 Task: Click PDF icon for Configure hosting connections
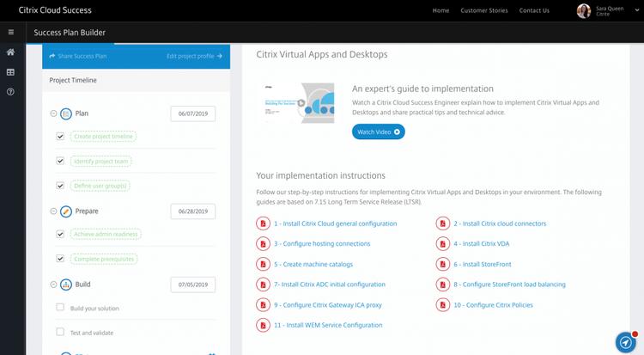(x=264, y=243)
